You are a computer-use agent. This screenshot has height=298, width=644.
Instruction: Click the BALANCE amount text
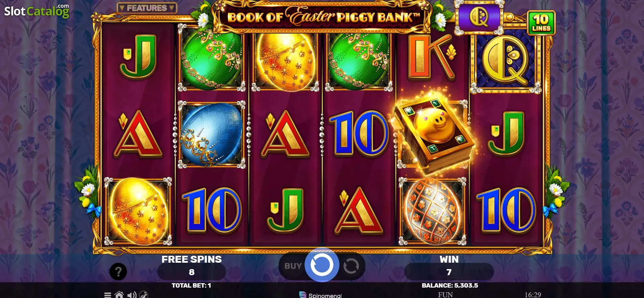point(450,285)
